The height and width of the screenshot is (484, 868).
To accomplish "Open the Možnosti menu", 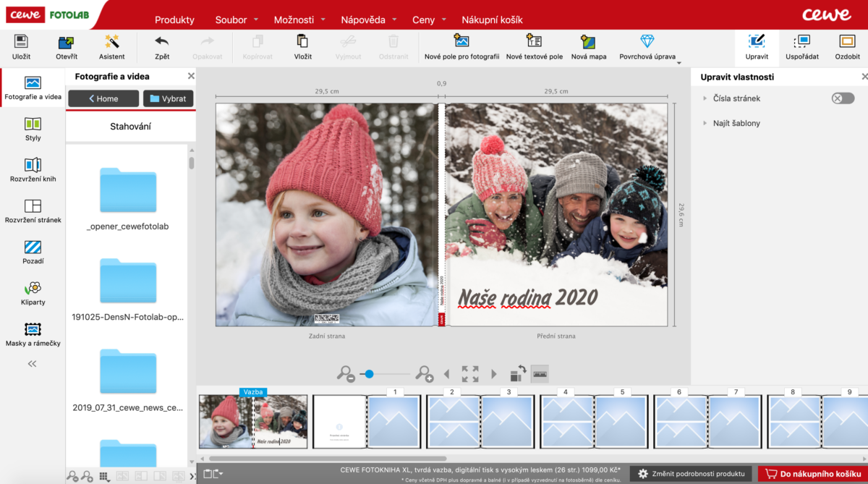I will [x=299, y=20].
